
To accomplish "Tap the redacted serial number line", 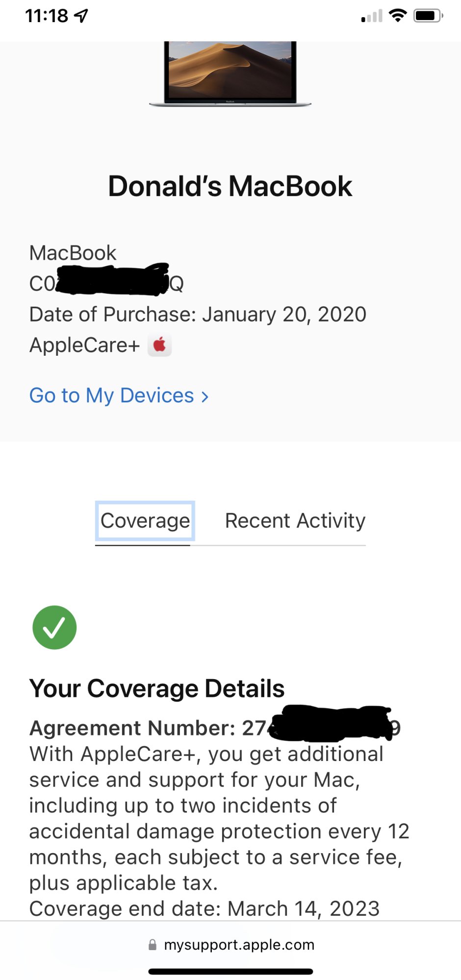I will tap(106, 283).
